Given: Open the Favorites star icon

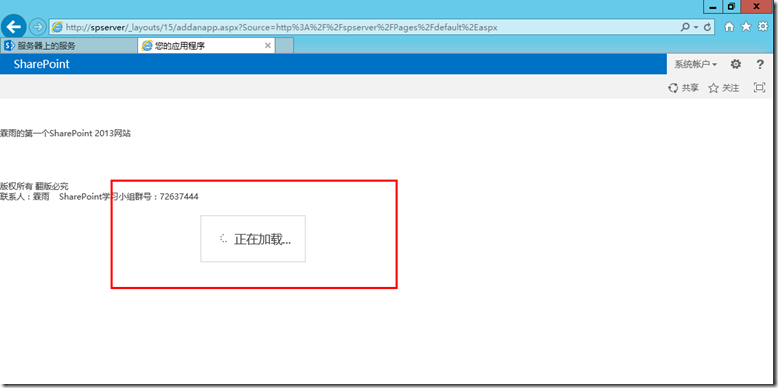Looking at the screenshot, I should 746,27.
